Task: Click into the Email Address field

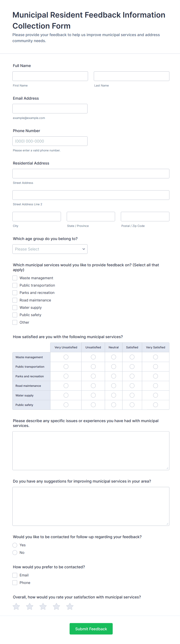Action: [x=50, y=109]
